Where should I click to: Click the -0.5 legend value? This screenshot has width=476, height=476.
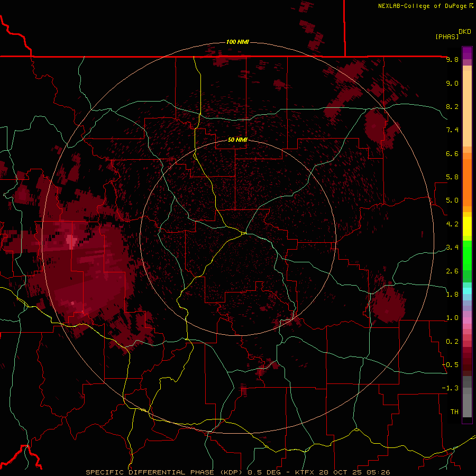pos(450,365)
